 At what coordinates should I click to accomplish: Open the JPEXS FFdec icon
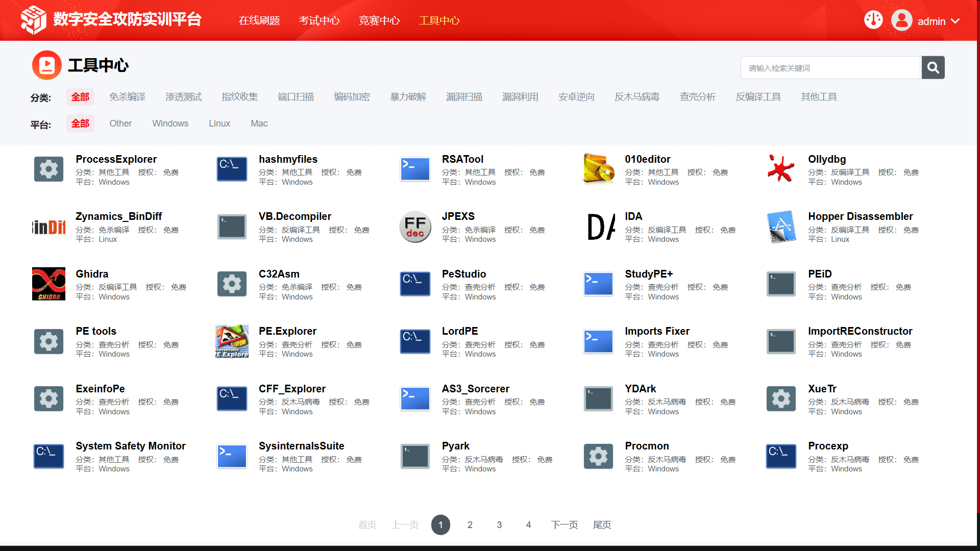(x=415, y=227)
